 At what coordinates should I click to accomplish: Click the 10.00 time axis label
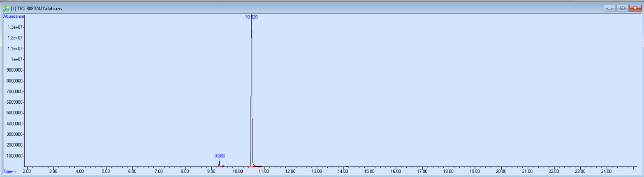[x=238, y=171]
